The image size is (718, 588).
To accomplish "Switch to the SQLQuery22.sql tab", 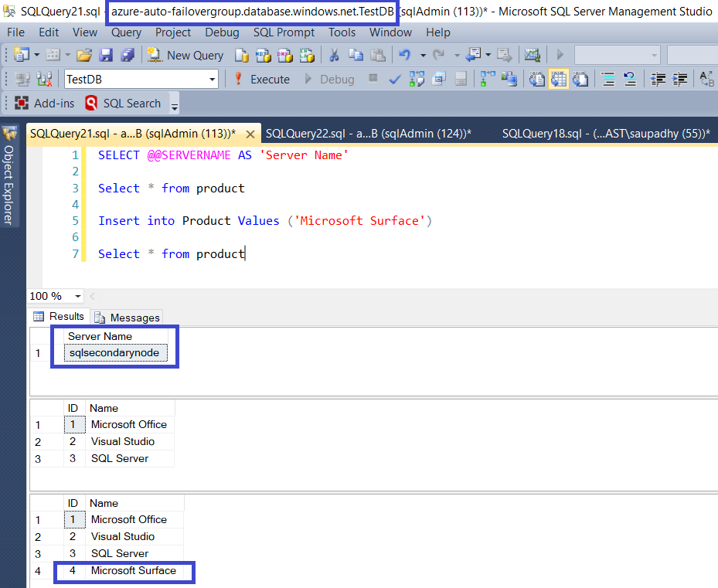I will pos(369,134).
